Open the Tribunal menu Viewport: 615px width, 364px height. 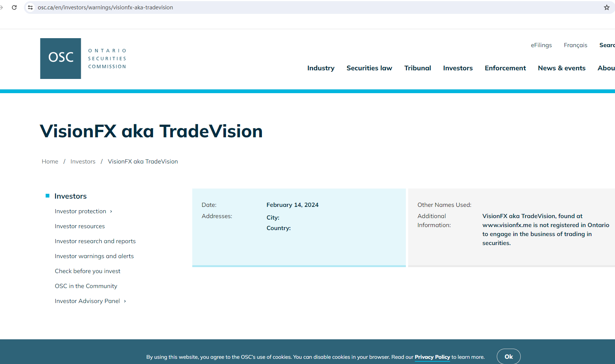tap(417, 68)
